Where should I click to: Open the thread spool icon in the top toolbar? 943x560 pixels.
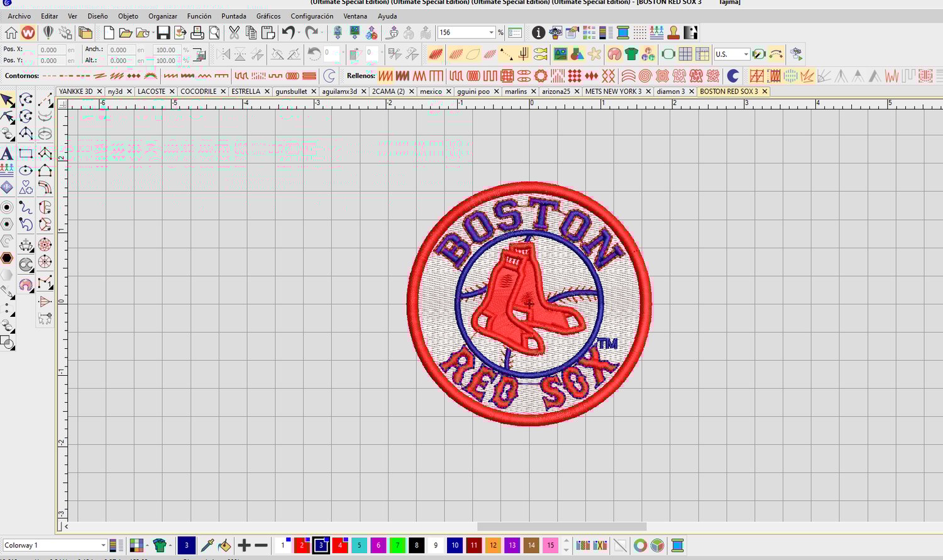(623, 33)
